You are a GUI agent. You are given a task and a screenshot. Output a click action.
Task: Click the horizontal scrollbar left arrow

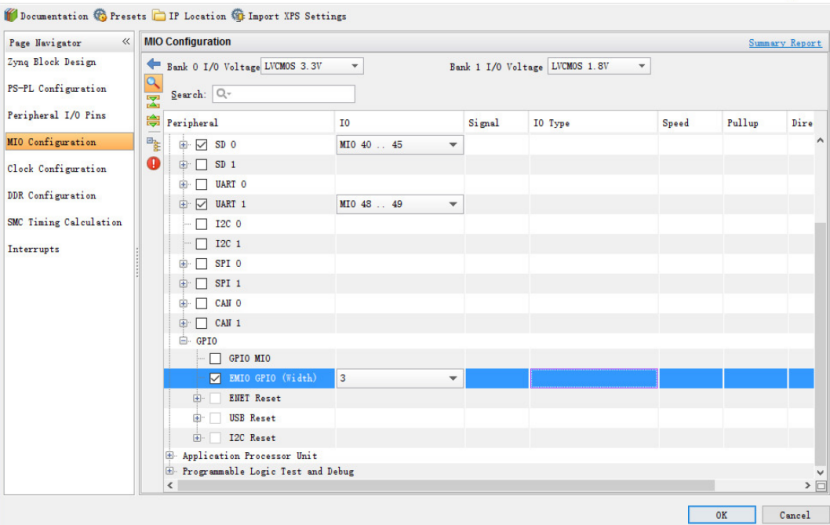(x=170, y=485)
